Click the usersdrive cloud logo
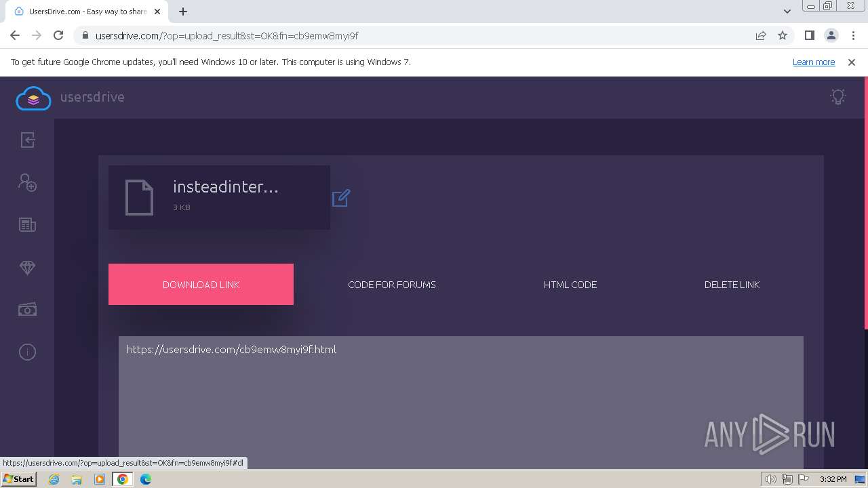The image size is (868, 488). tap(33, 98)
